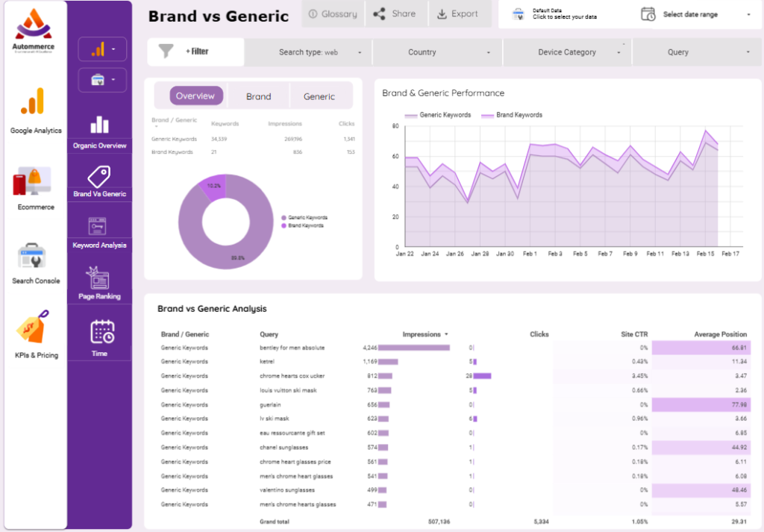Screen dimensions: 764x532
Task: Open Page Ranking icon
Action: point(98,278)
